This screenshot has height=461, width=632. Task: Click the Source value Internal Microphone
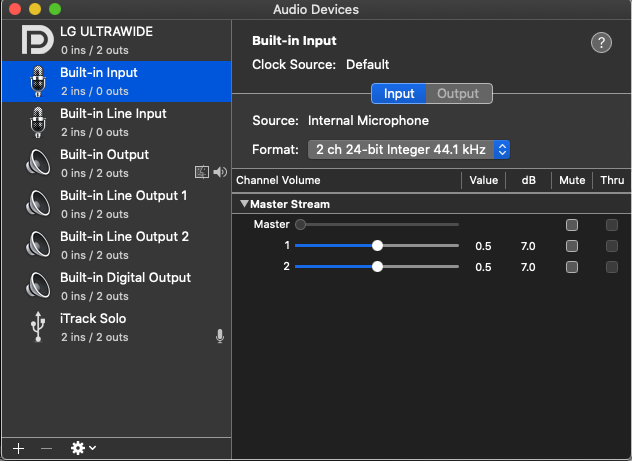tap(368, 120)
